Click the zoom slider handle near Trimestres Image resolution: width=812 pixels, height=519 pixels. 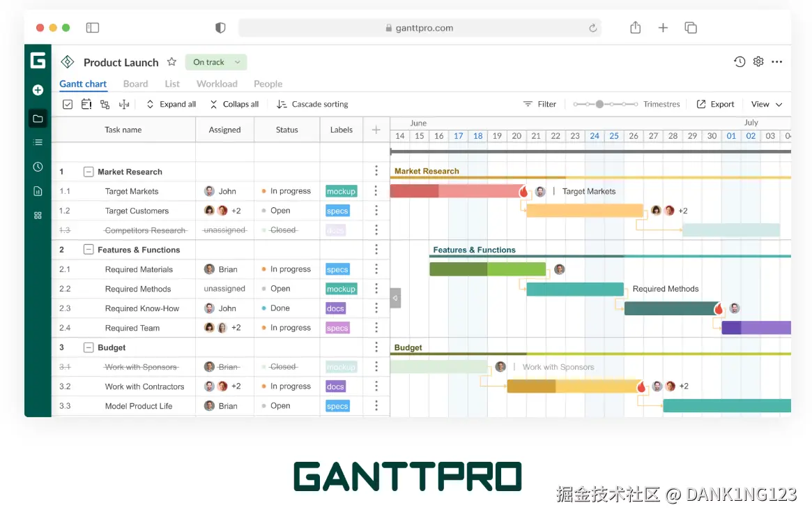[599, 104]
